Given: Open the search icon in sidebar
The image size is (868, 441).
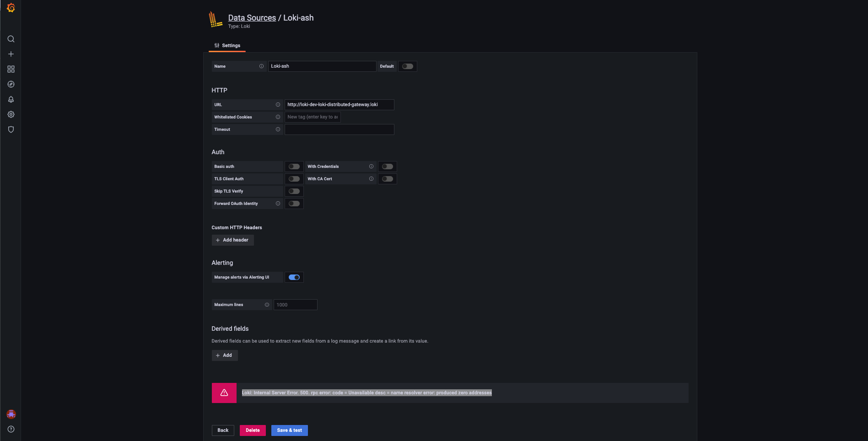Looking at the screenshot, I should tap(11, 39).
